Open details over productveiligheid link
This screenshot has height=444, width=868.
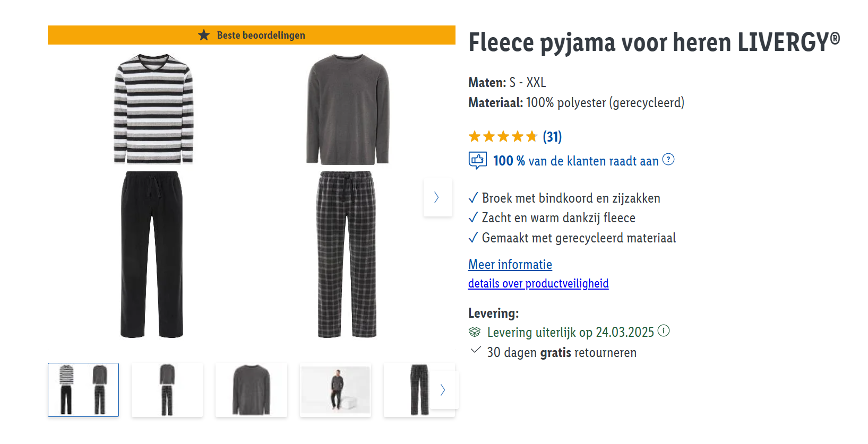[x=538, y=283]
